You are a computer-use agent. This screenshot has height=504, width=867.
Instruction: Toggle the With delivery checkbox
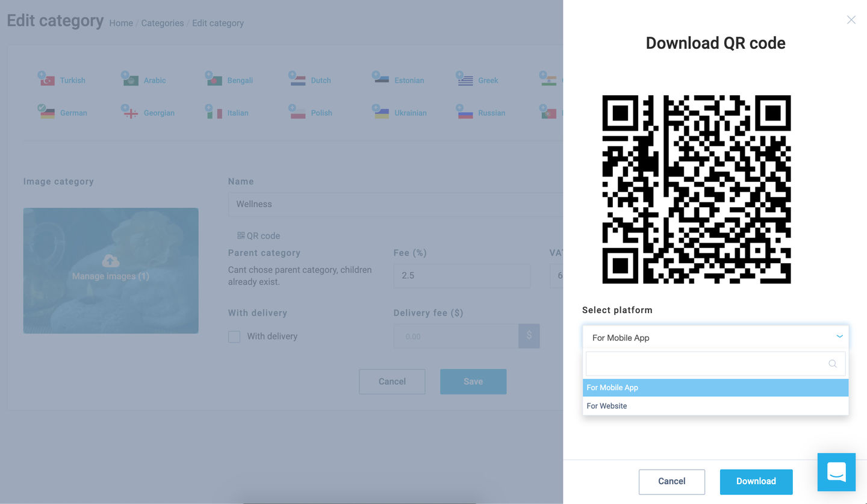[234, 337]
